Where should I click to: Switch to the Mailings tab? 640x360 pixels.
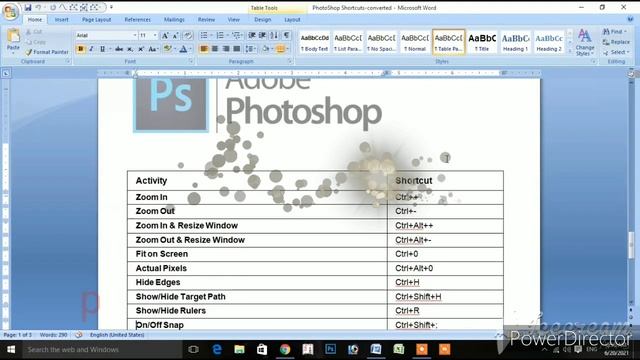click(x=174, y=20)
